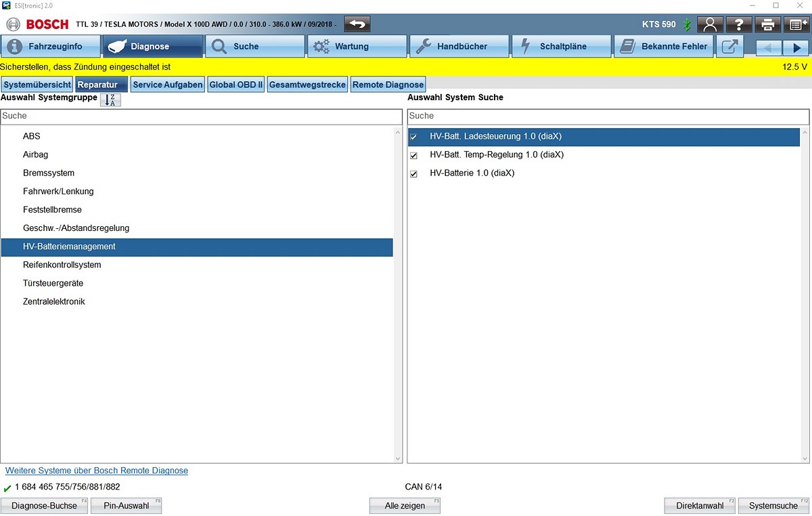The width and height of the screenshot is (812, 516).
Task: Open the Bekannte Fehler tab
Action: 664,47
